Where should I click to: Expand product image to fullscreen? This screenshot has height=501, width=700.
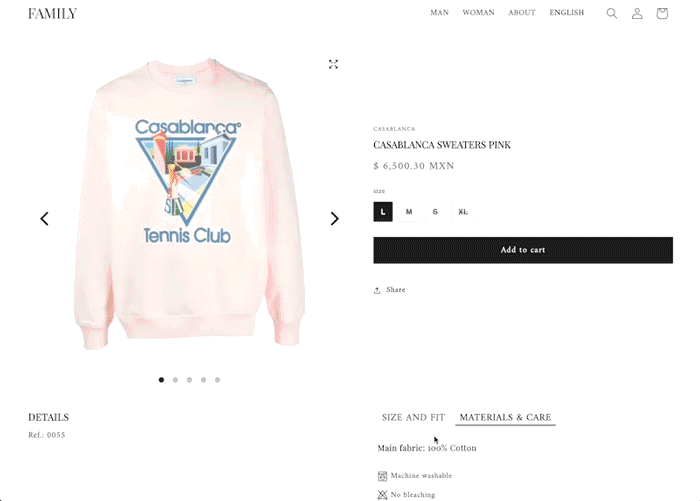pos(333,64)
